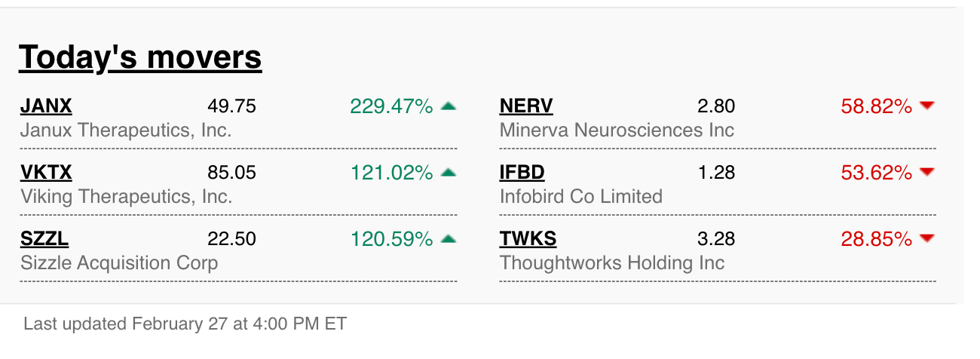Open the NERV ticker link
This screenshot has height=359, width=980.
tap(526, 106)
